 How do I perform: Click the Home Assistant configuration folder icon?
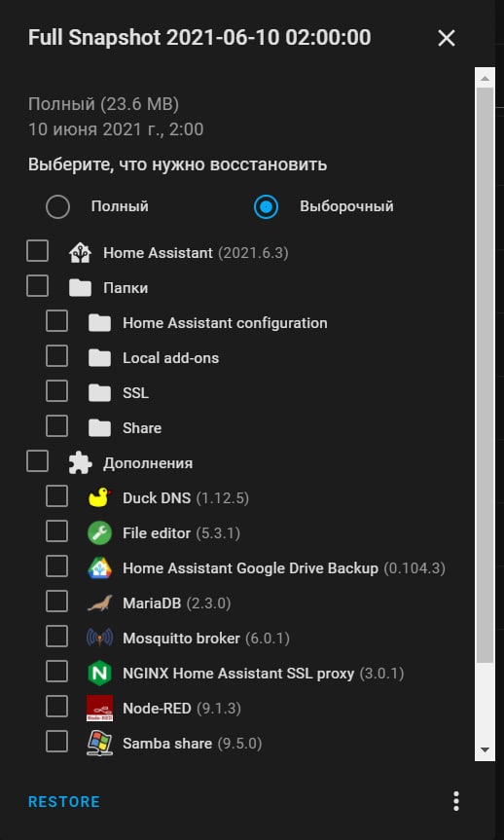click(x=99, y=323)
